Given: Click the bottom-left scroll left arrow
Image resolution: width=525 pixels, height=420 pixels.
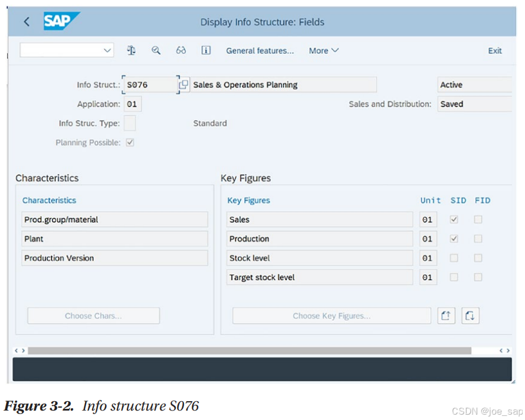Looking at the screenshot, I should tap(16, 350).
